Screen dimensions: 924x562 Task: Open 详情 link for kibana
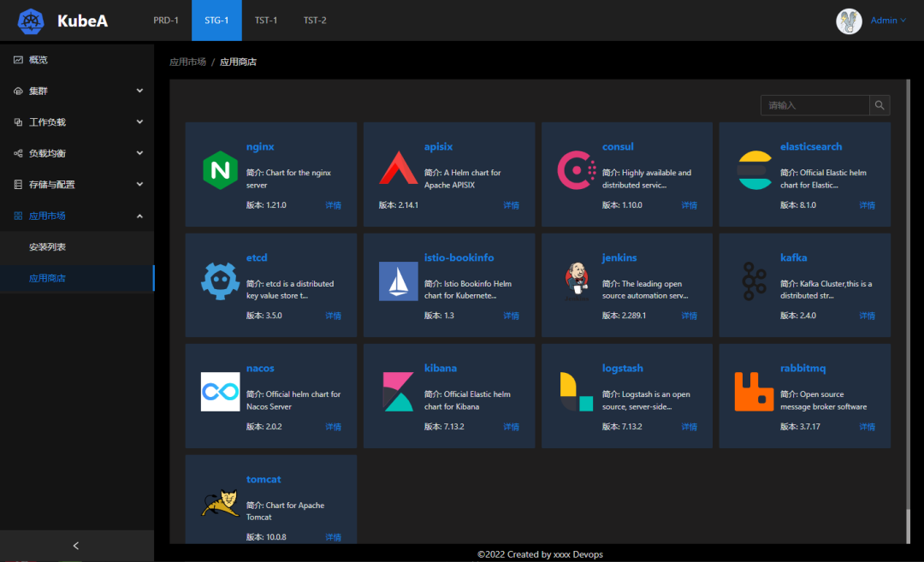click(x=511, y=427)
